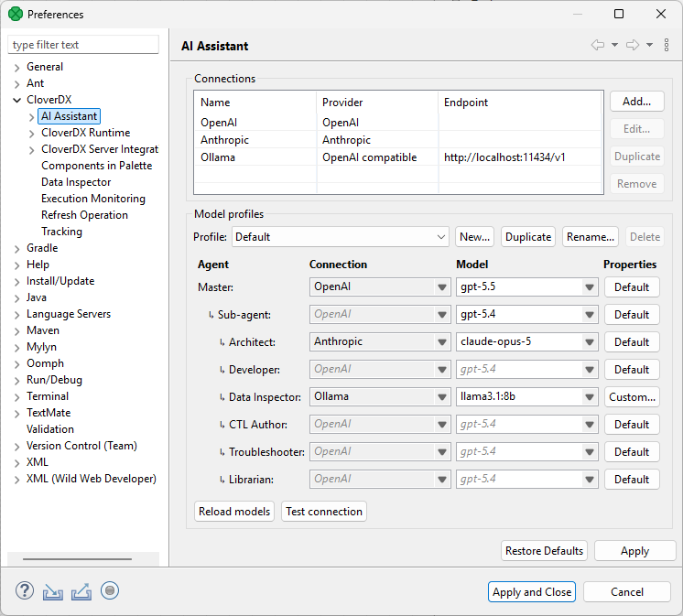Click the Help question mark icon
The width and height of the screenshot is (683, 616).
tap(25, 590)
